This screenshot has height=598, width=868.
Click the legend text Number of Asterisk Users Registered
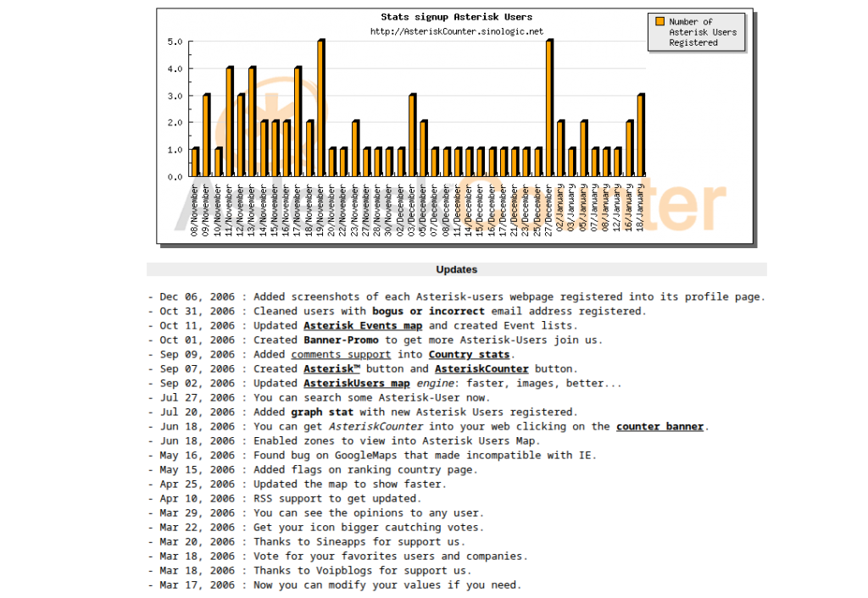pos(703,32)
